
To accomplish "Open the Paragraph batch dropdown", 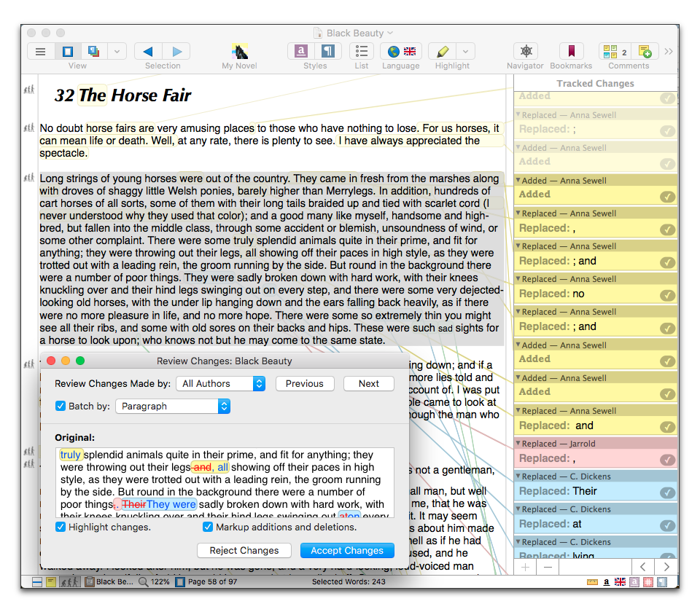I will pos(173,406).
